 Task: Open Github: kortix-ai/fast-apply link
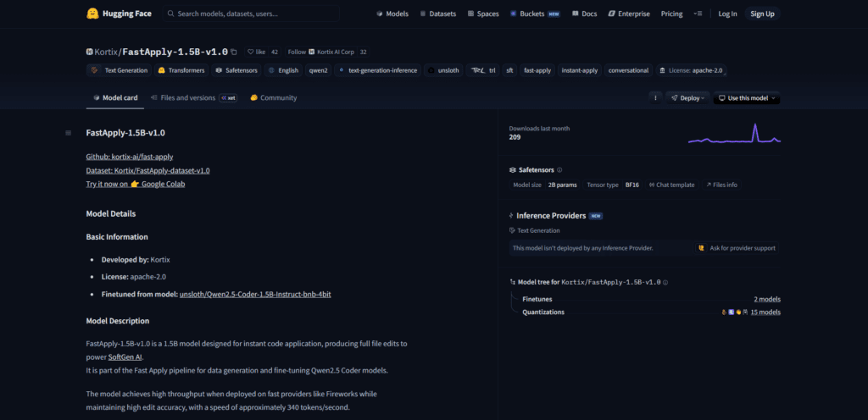[130, 157]
